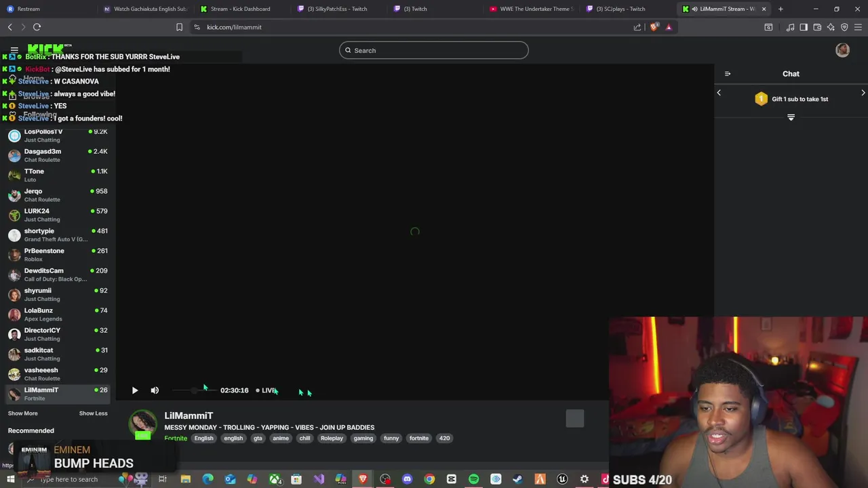Expand the gift sub leaderboard handle
Screen dimensions: 868x488
coord(791,117)
